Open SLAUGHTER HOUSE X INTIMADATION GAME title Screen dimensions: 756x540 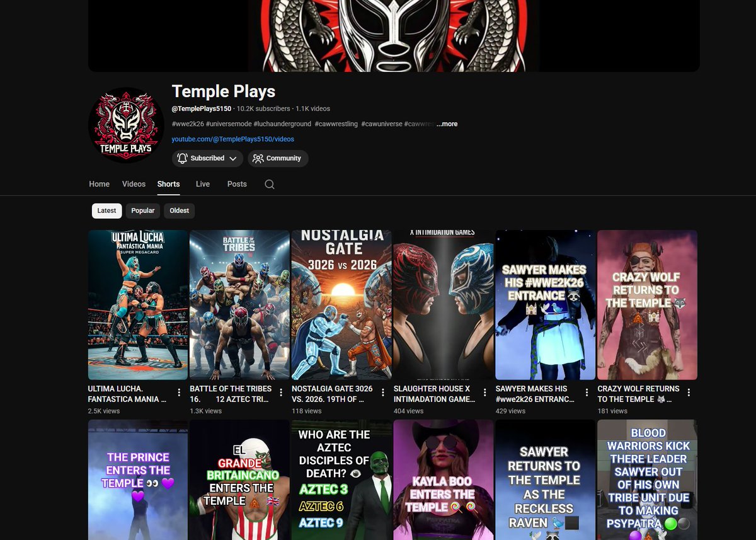point(435,394)
